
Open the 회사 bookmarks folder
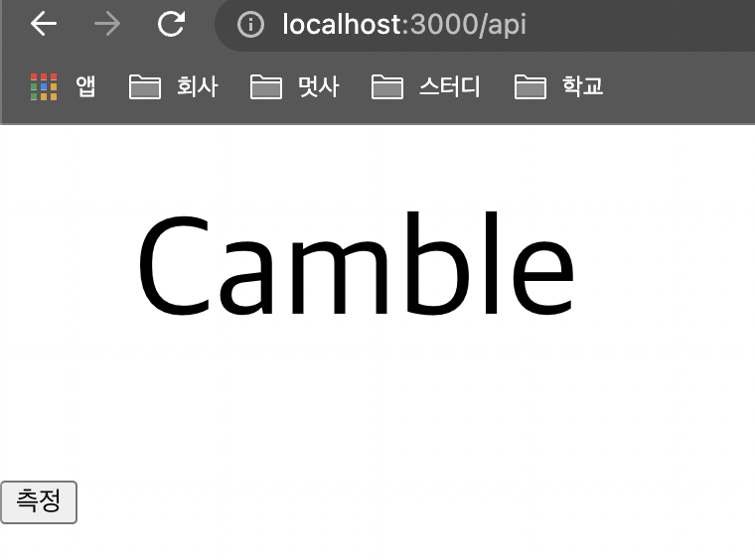tap(173, 87)
